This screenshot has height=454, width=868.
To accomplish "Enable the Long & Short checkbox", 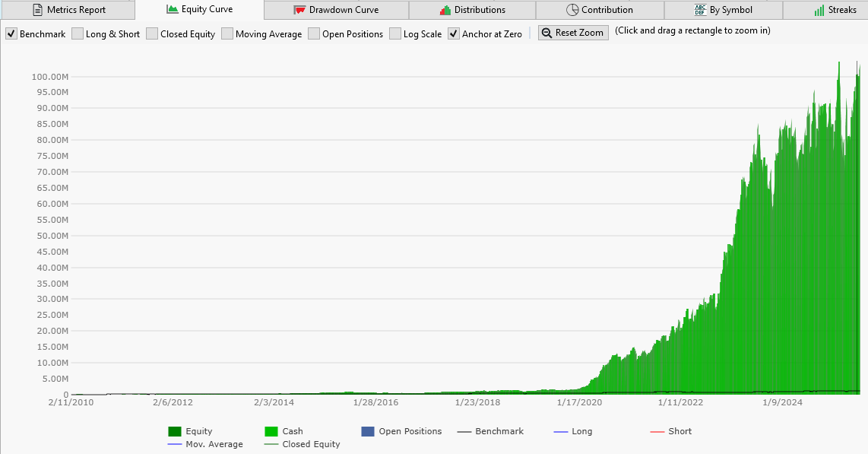I will coord(78,33).
